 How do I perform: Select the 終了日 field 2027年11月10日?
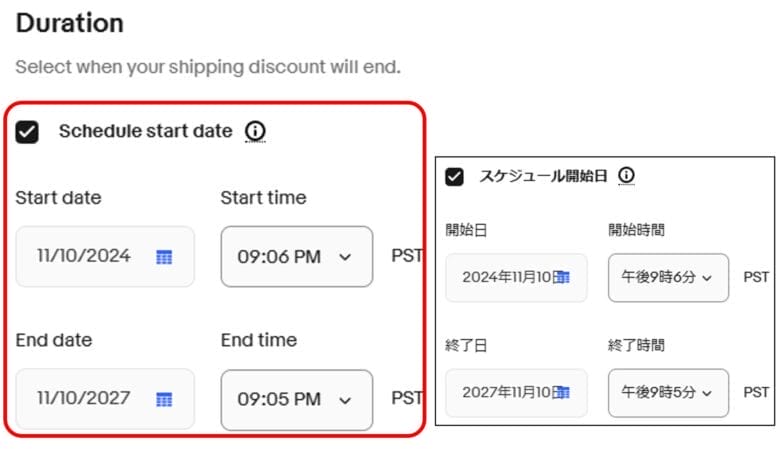click(x=506, y=393)
